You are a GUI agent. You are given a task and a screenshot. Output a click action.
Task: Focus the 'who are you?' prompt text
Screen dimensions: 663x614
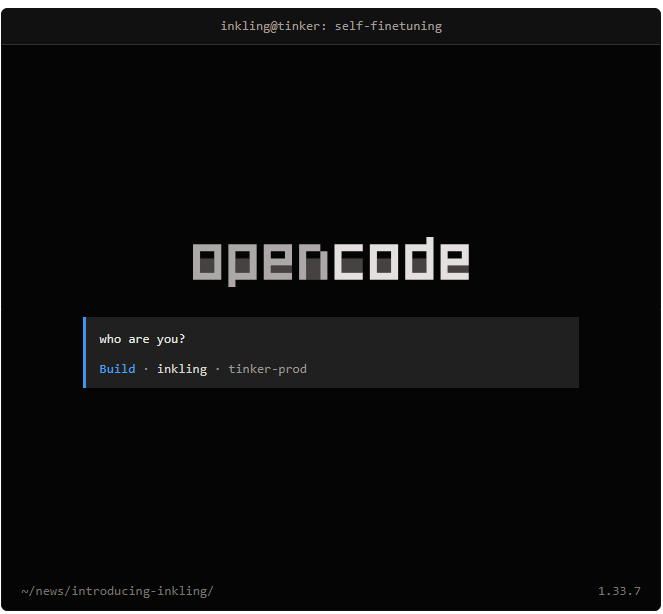coord(142,339)
